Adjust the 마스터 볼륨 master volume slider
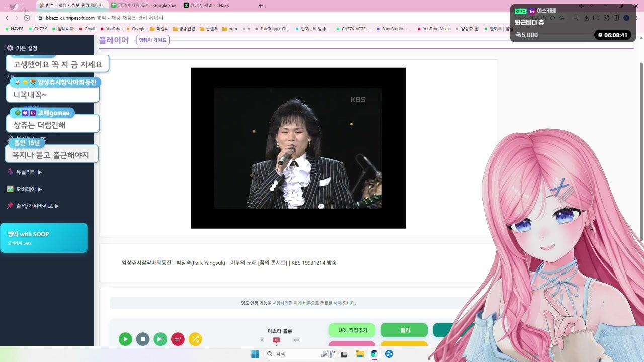Image resolution: width=644 pixels, height=362 pixels. [276, 340]
